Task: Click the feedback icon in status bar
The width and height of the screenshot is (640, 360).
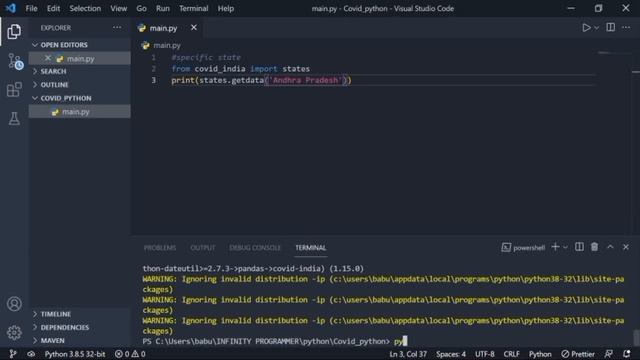Action: (608, 354)
